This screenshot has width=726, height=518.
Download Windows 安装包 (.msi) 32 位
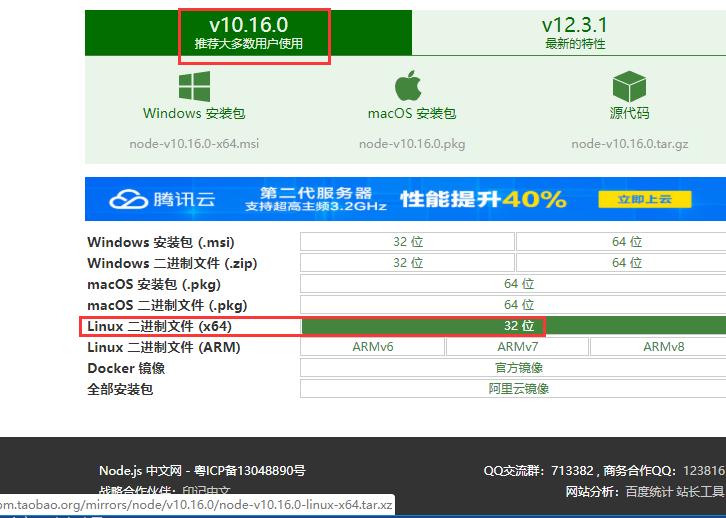click(407, 242)
